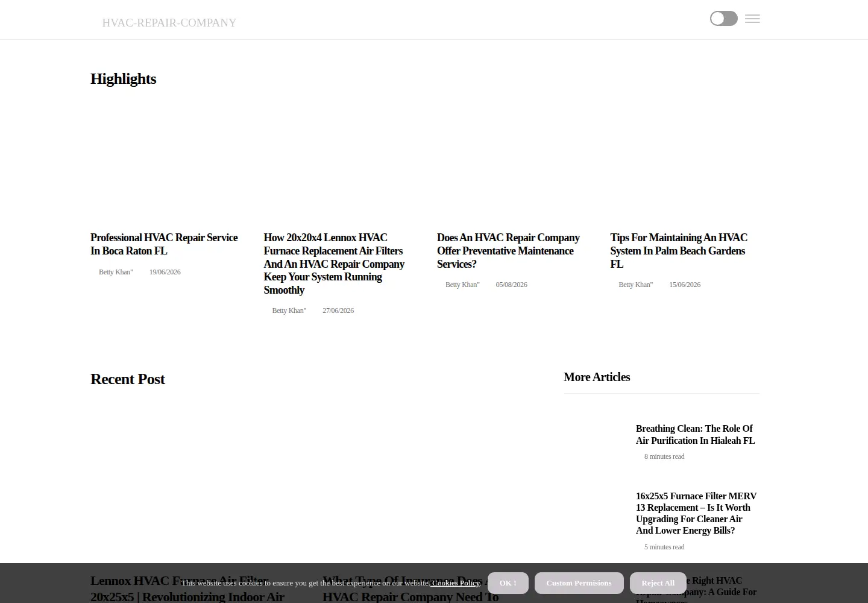Reject all cookies button
868x603 pixels.
658,583
